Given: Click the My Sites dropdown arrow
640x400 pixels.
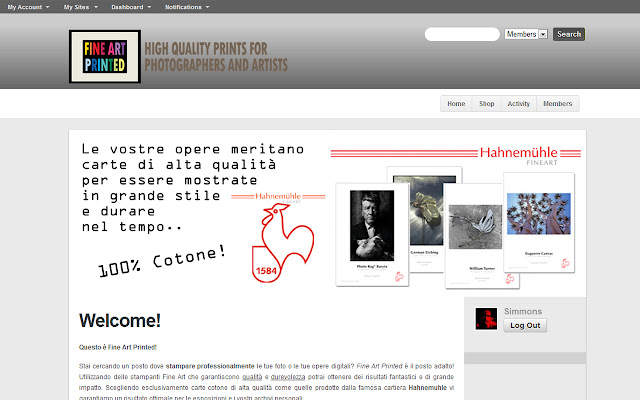Looking at the screenshot, I should click(x=96, y=7).
